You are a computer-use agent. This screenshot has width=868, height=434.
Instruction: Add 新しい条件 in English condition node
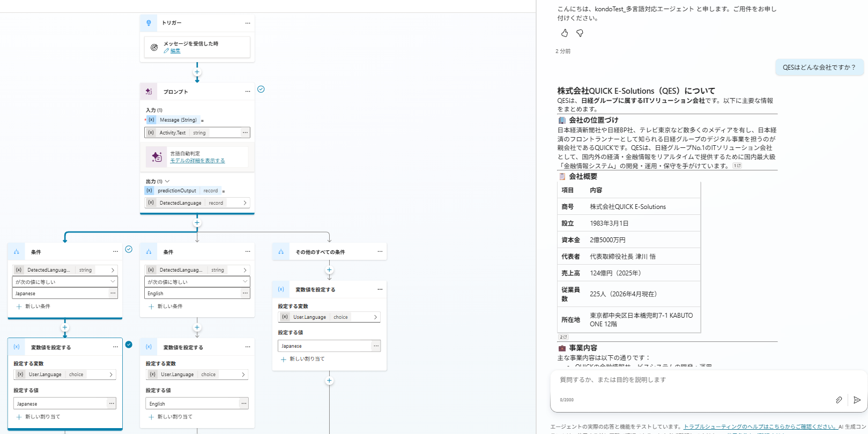pyautogui.click(x=166, y=306)
